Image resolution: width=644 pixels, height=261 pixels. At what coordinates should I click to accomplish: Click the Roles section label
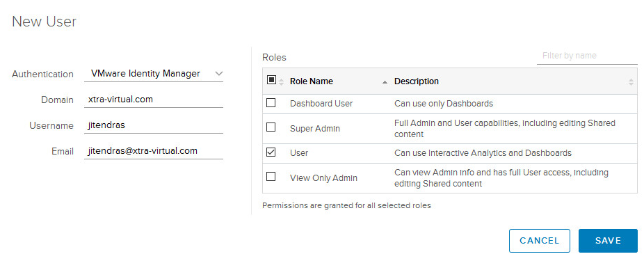coord(274,58)
